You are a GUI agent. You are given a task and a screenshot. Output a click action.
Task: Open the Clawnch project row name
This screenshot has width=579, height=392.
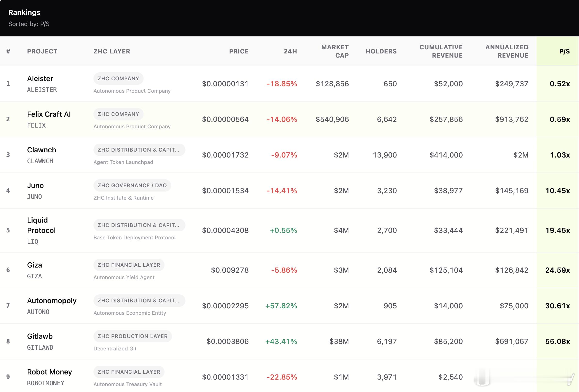[42, 150]
